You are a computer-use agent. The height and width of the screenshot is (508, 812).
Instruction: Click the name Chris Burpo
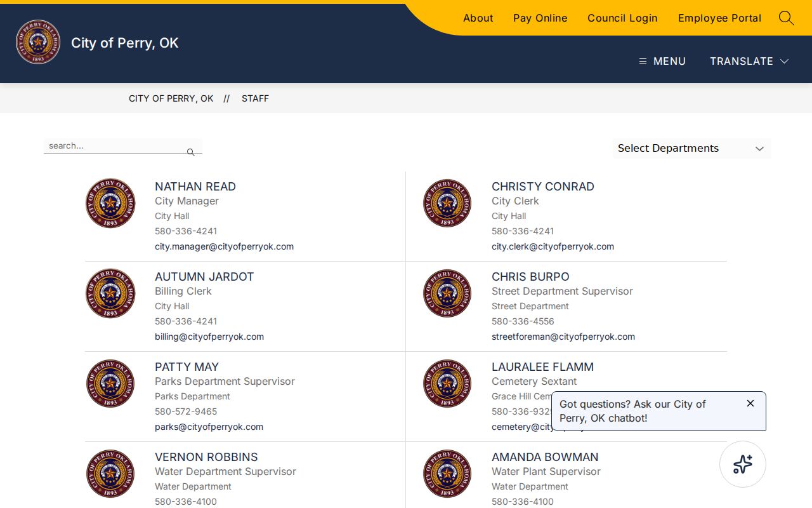[530, 276]
